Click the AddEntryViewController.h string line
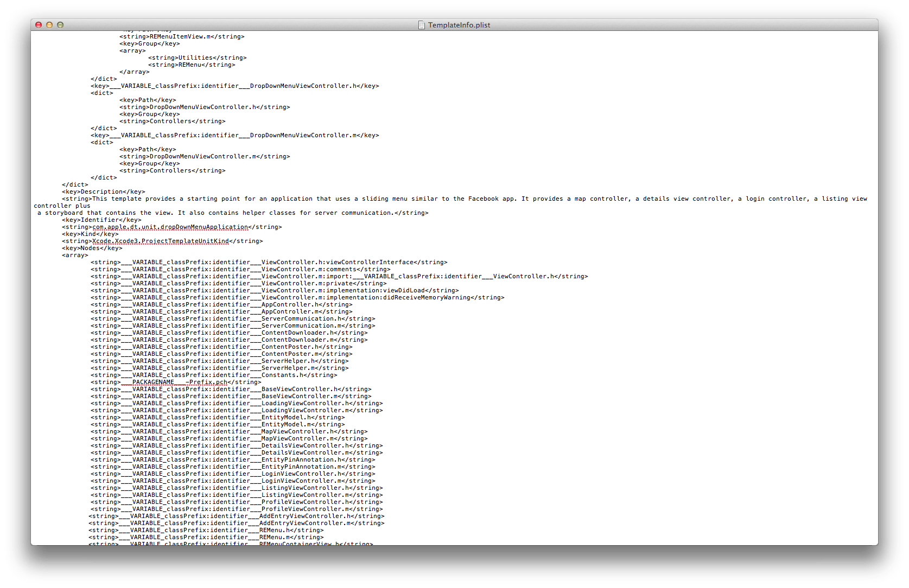Screen dimensions: 909x588 coord(237,516)
